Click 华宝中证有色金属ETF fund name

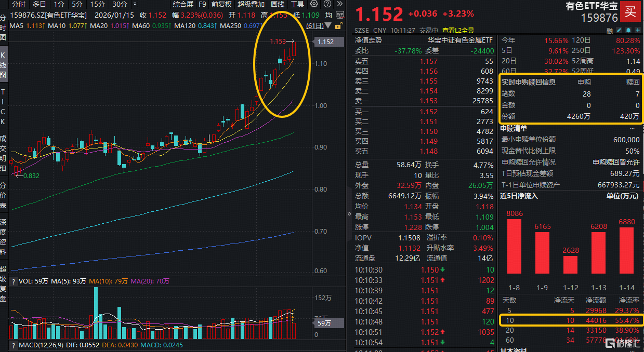460,40
